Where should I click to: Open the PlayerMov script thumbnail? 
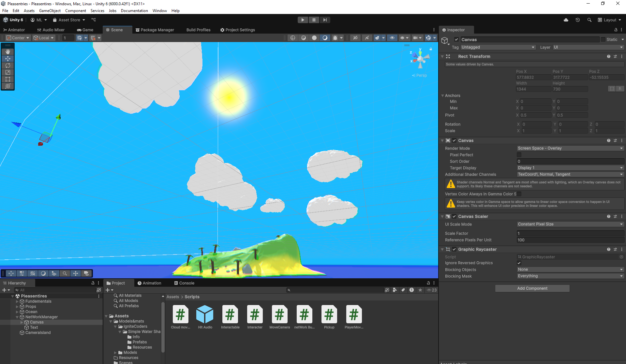coord(354,314)
